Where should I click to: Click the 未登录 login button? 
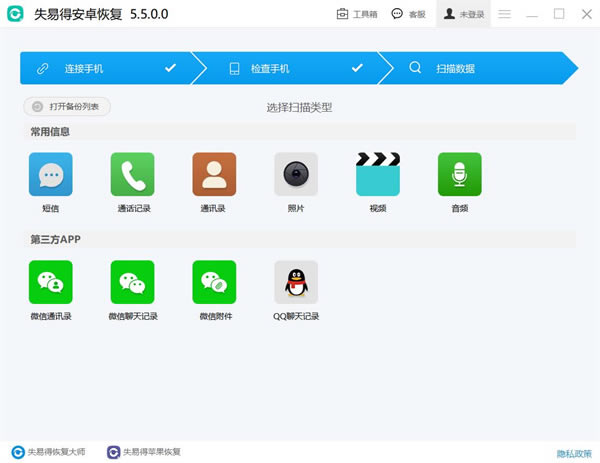click(x=464, y=14)
